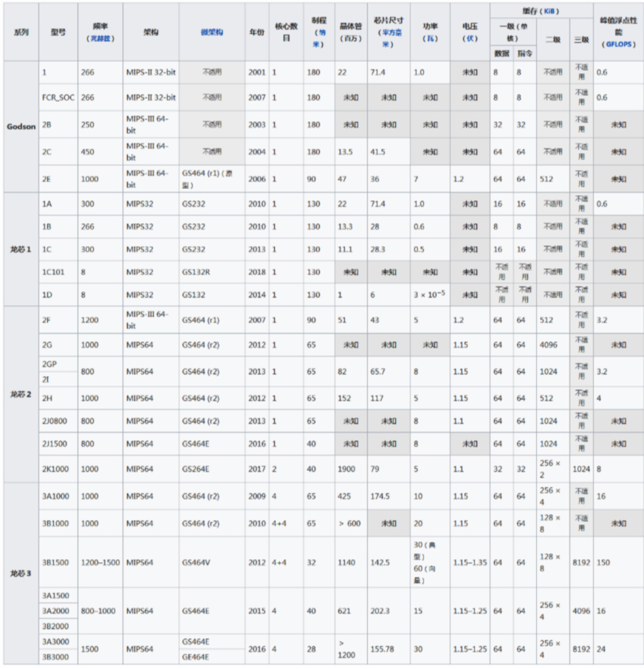Select the 3A3000 model cell

pyautogui.click(x=58, y=642)
